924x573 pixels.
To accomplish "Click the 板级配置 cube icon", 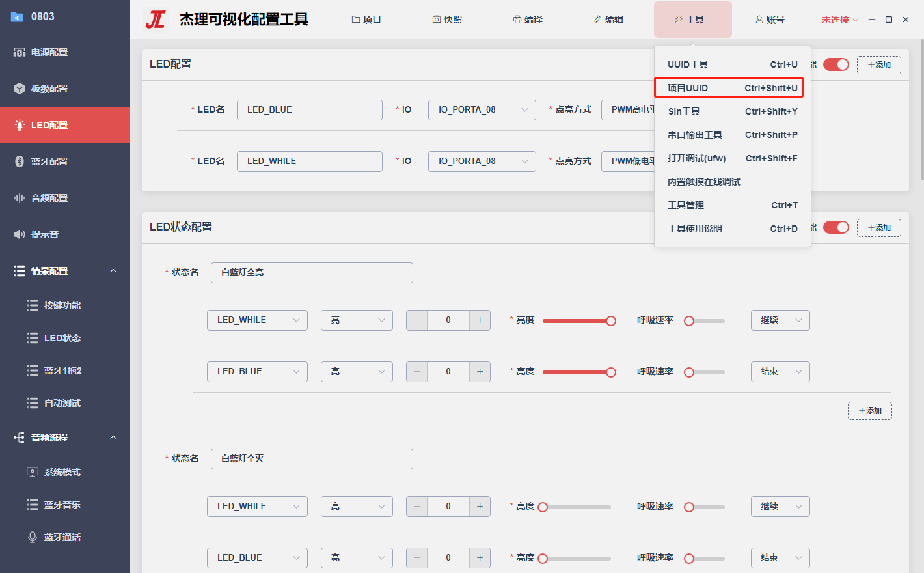I will [20, 89].
